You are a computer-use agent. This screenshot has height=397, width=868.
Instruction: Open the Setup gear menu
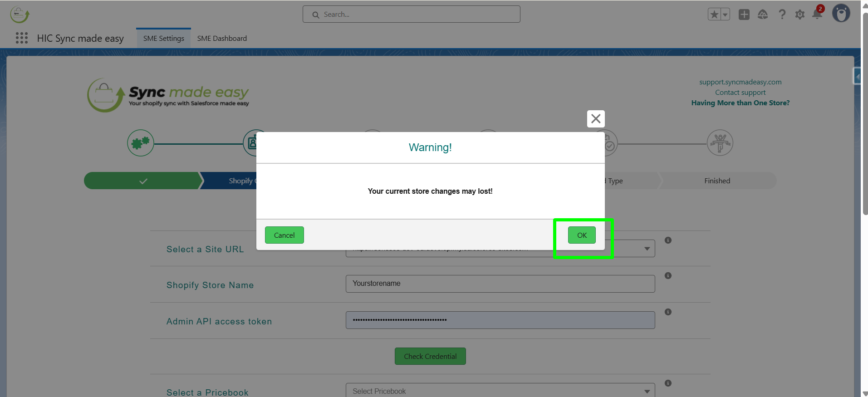pos(800,15)
